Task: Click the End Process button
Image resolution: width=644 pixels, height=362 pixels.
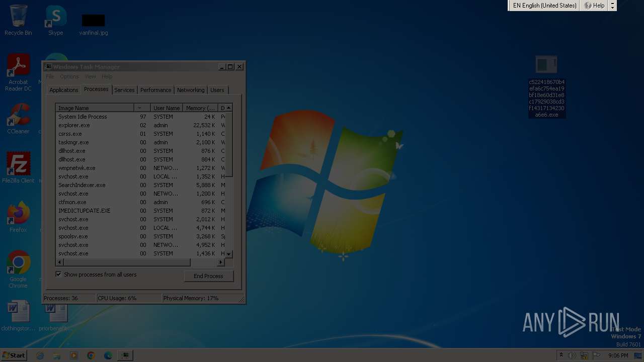Action: pyautogui.click(x=208, y=276)
